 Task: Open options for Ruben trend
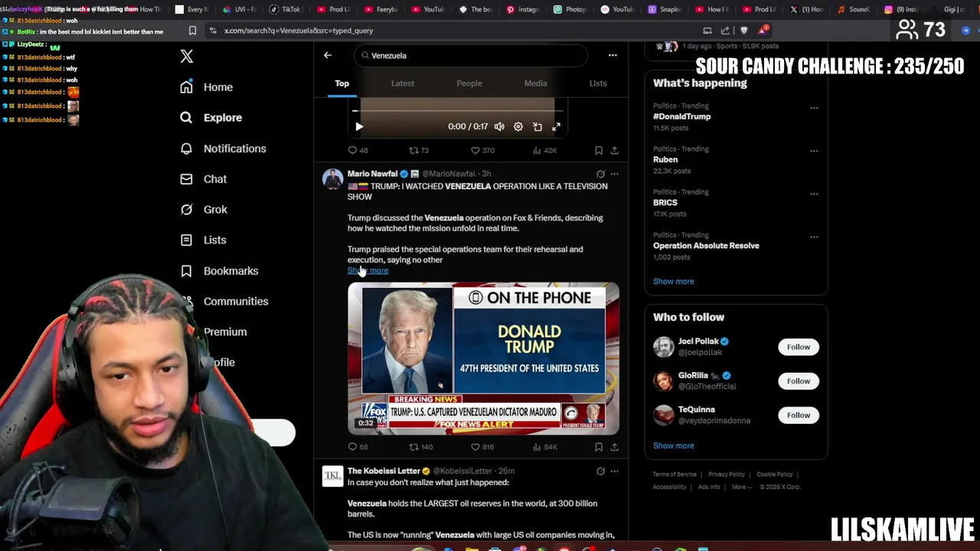[x=814, y=151]
